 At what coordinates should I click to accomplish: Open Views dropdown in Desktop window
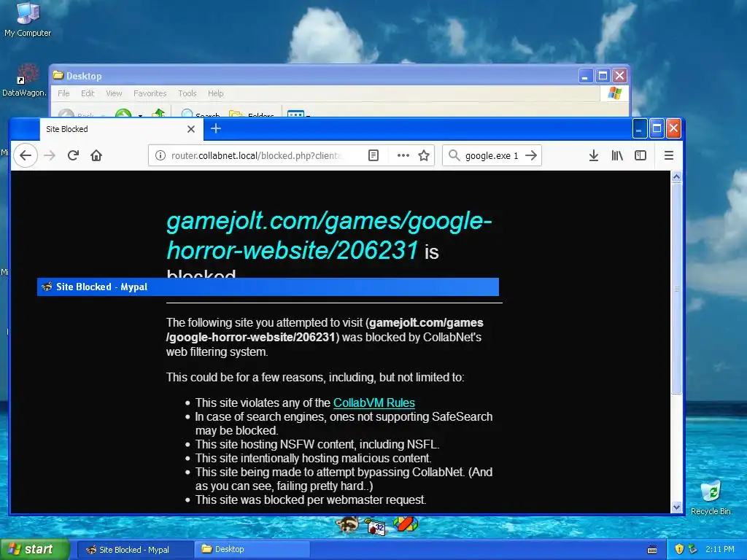pos(298,114)
